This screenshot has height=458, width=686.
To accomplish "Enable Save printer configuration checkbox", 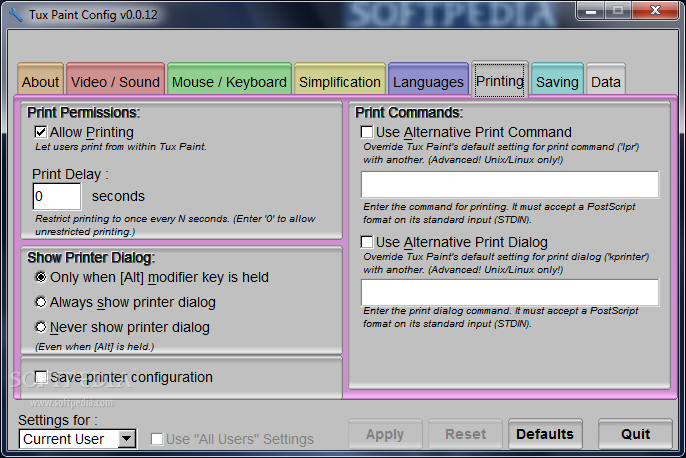I will 41,377.
